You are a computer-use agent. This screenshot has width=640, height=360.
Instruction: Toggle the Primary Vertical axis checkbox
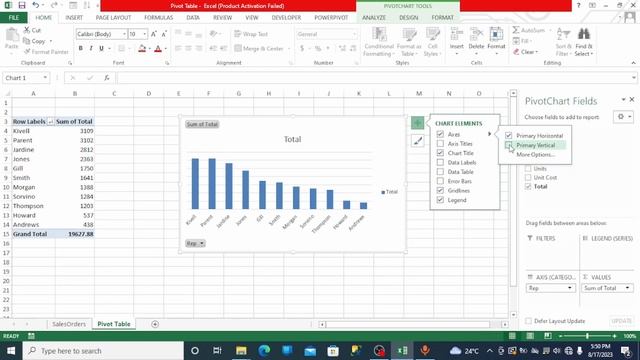[508, 145]
